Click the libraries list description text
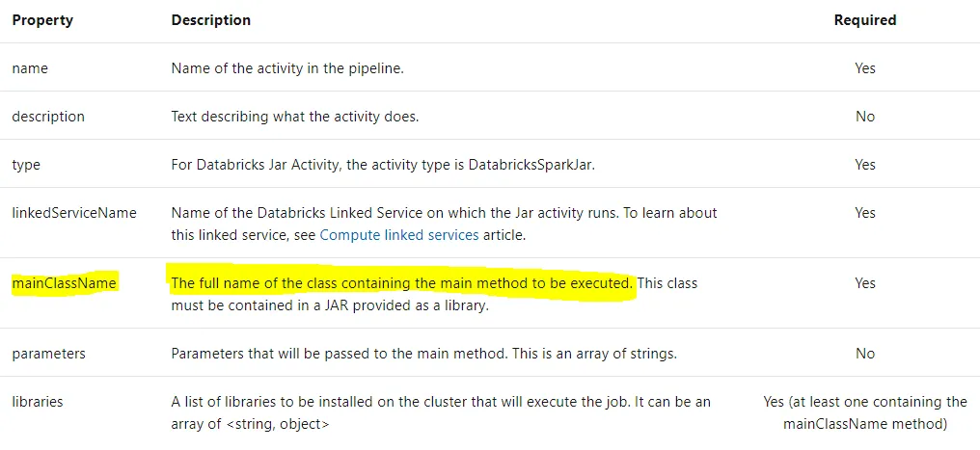 point(441,412)
